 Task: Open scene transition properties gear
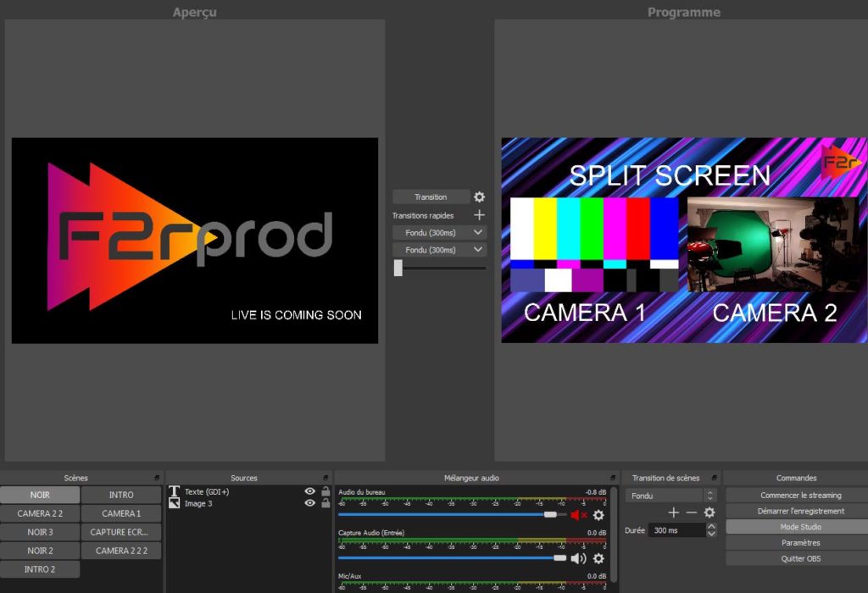[x=709, y=513]
